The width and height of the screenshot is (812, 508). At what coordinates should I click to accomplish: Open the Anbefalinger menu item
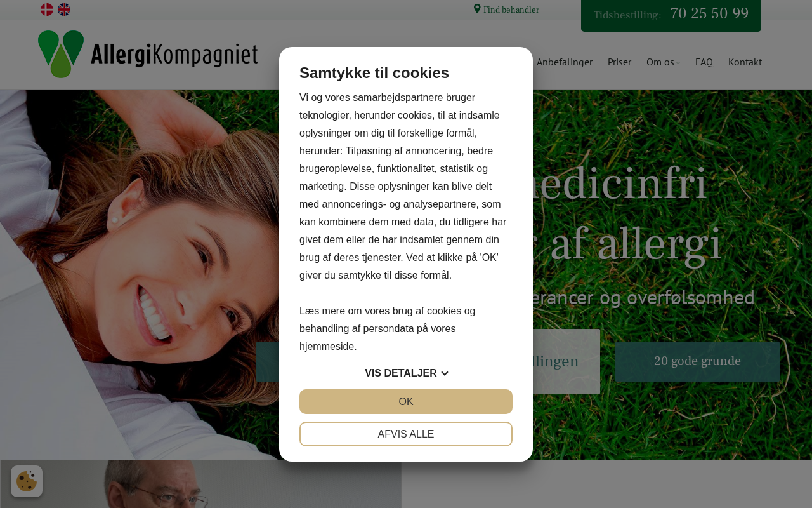pyautogui.click(x=565, y=62)
